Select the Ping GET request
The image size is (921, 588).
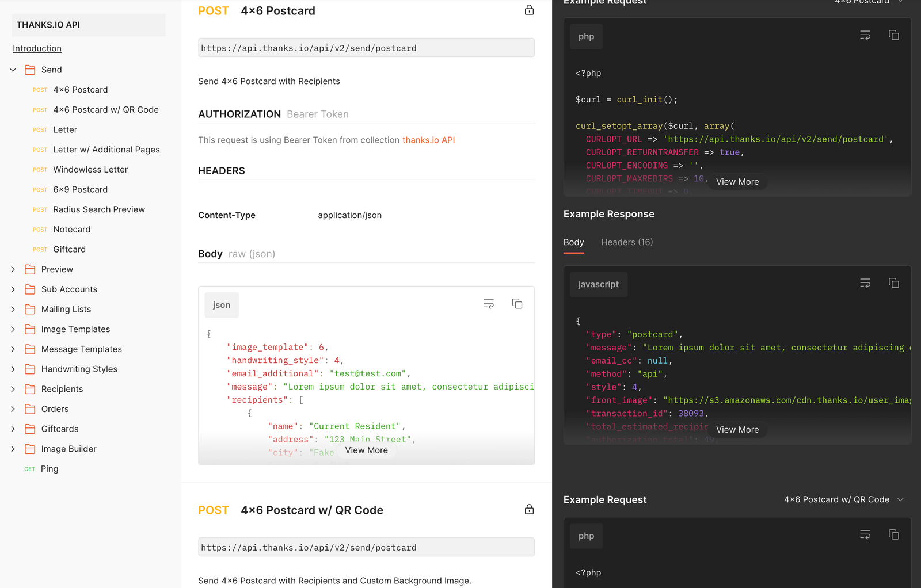click(x=50, y=469)
